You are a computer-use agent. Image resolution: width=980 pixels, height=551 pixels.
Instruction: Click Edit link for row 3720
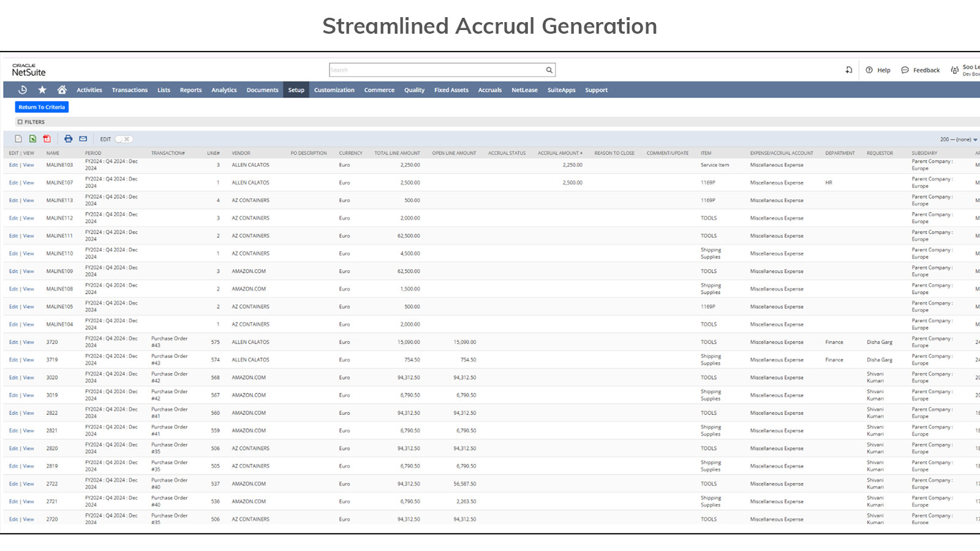point(13,342)
